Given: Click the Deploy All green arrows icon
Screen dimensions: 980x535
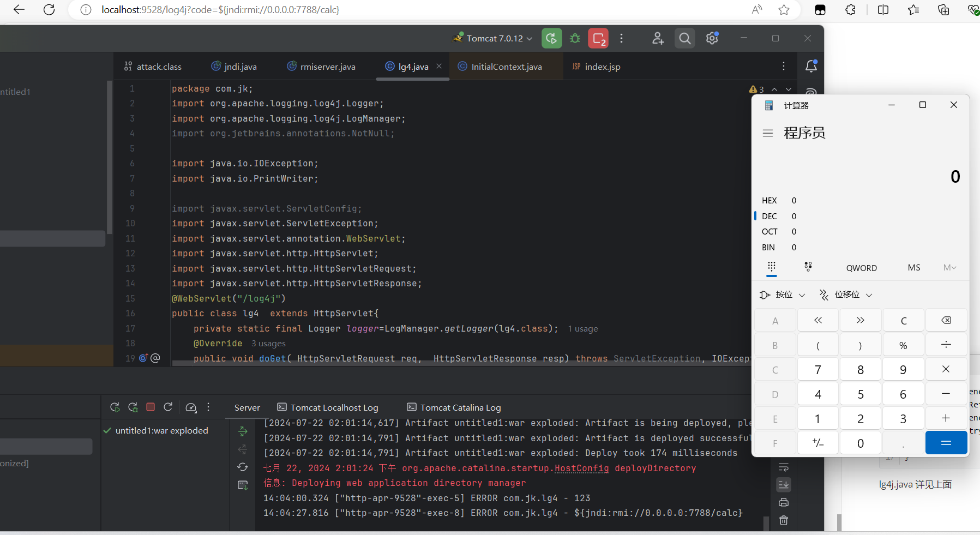Looking at the screenshot, I should point(243,431).
